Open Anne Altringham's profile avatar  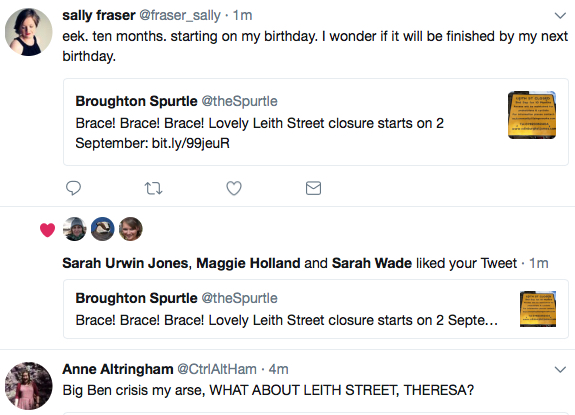(29, 386)
